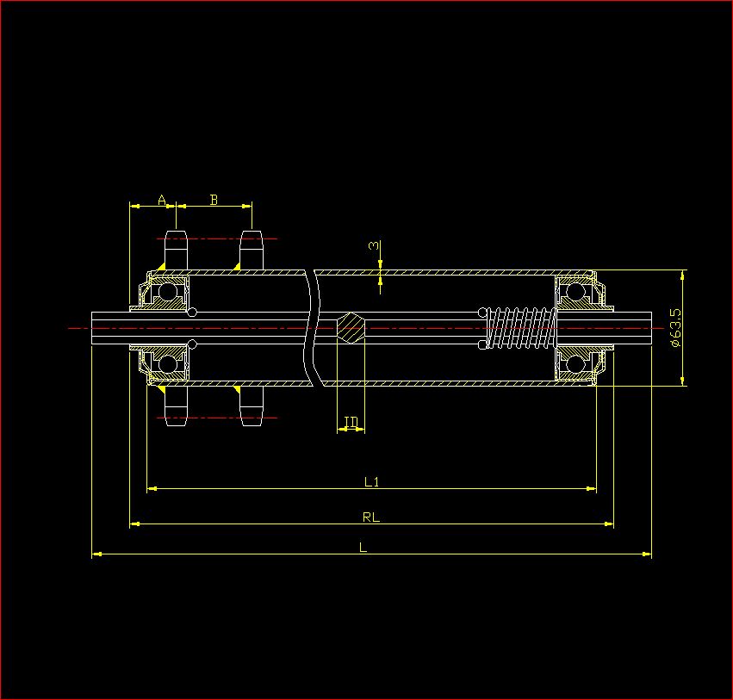Click the top-left sprocket tooth
The height and width of the screenshot is (700, 733).
click(176, 249)
